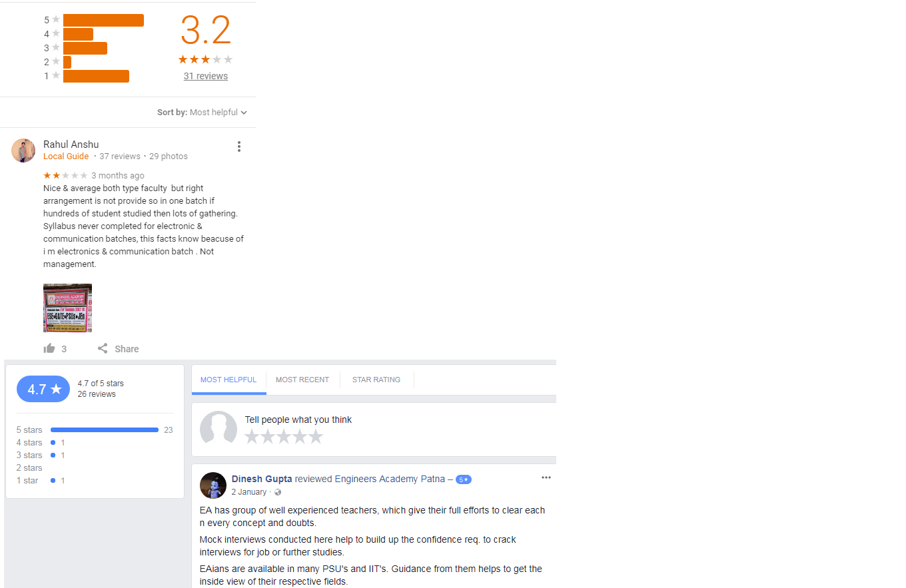The width and height of the screenshot is (906, 588).
Task: Rate five stars in Tell people what you think
Action: click(316, 437)
